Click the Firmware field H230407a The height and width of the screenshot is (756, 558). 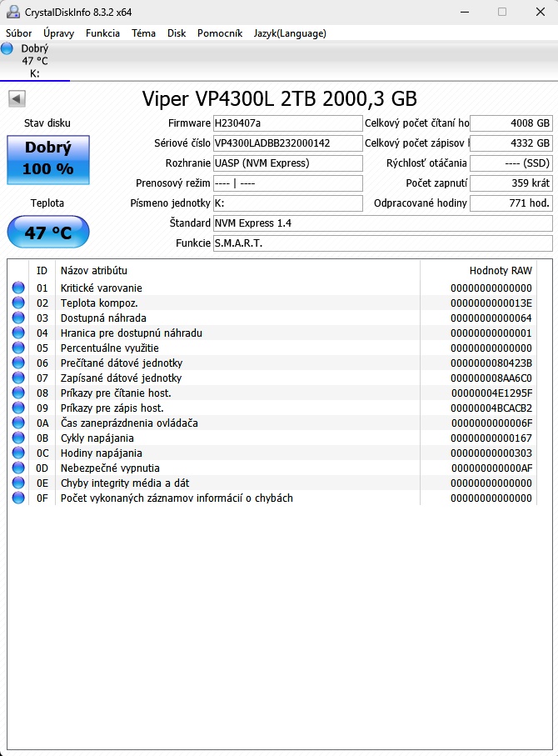coord(287,123)
